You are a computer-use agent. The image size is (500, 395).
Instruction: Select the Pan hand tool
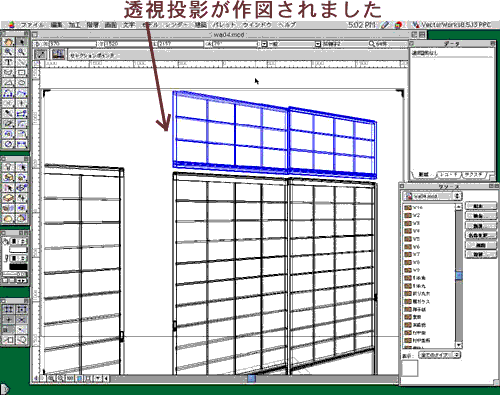(8, 42)
